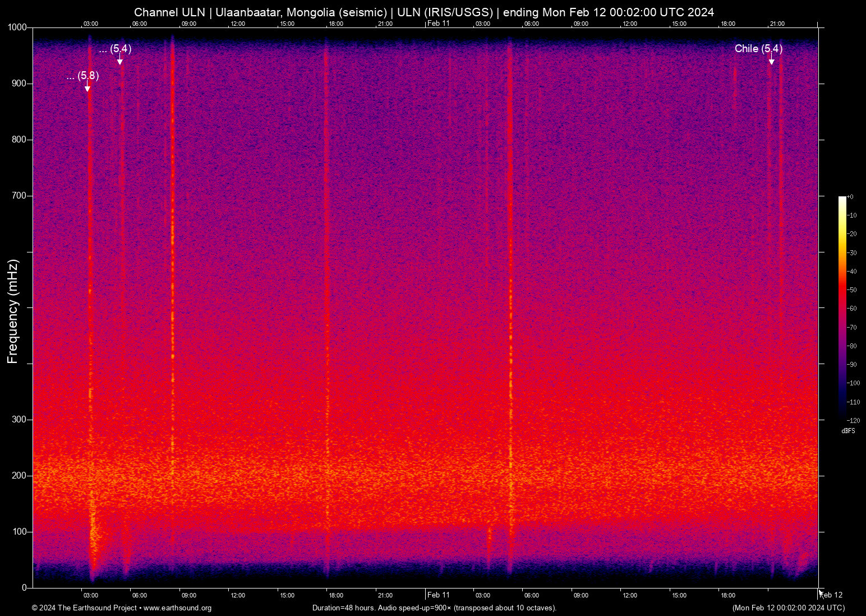Click the white arrow marker for the (5.8) earthquake
This screenshot has height=616, width=866.
pos(87,86)
